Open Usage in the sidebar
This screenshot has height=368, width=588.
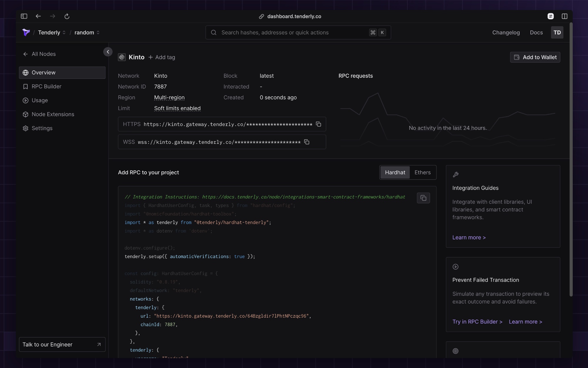coord(62,100)
